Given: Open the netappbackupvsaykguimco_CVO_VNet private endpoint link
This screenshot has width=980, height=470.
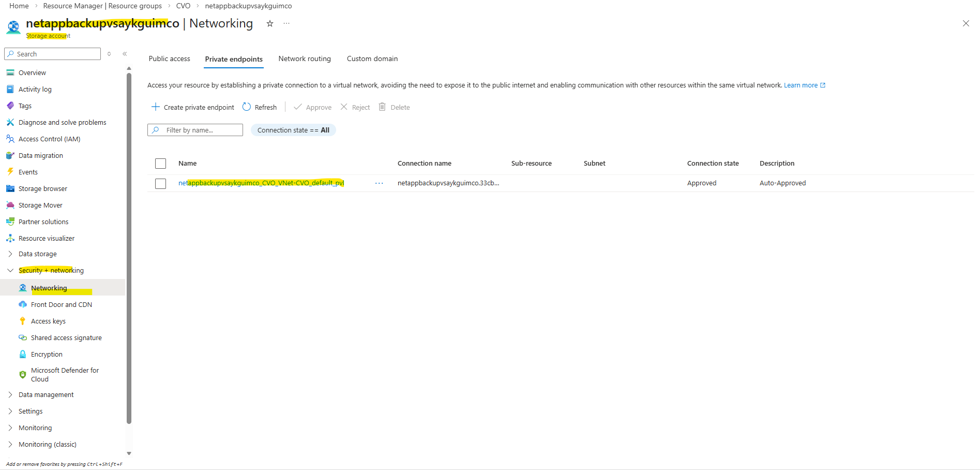Looking at the screenshot, I should coord(261,183).
